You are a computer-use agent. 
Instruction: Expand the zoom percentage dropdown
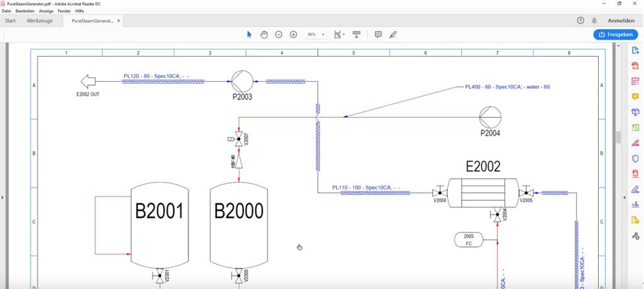pos(323,35)
